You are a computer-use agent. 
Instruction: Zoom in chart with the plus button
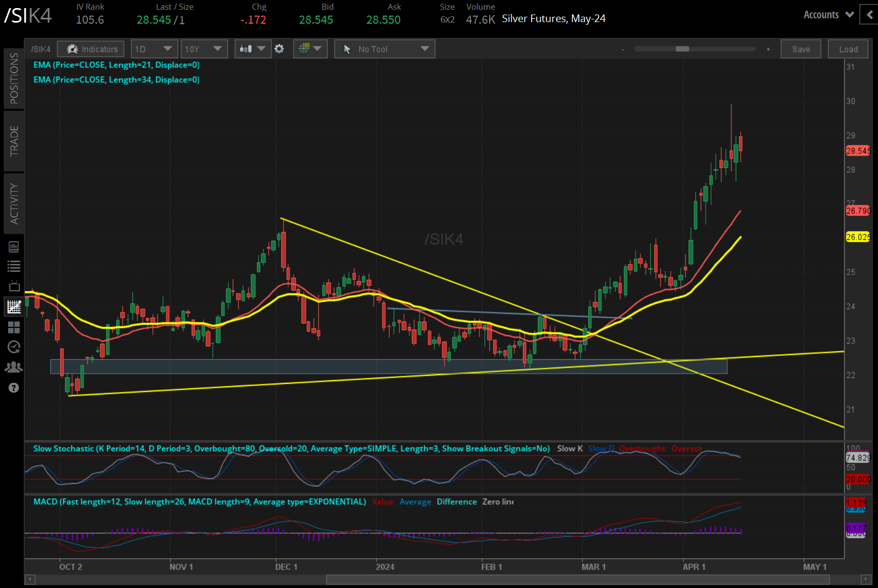(x=768, y=49)
